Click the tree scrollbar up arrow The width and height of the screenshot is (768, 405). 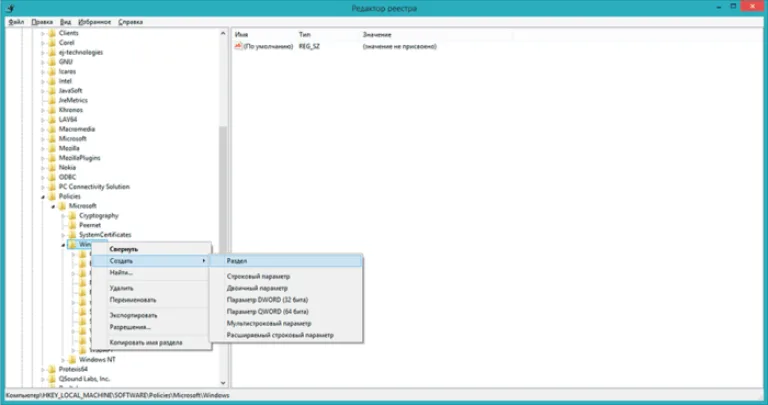click(x=223, y=33)
